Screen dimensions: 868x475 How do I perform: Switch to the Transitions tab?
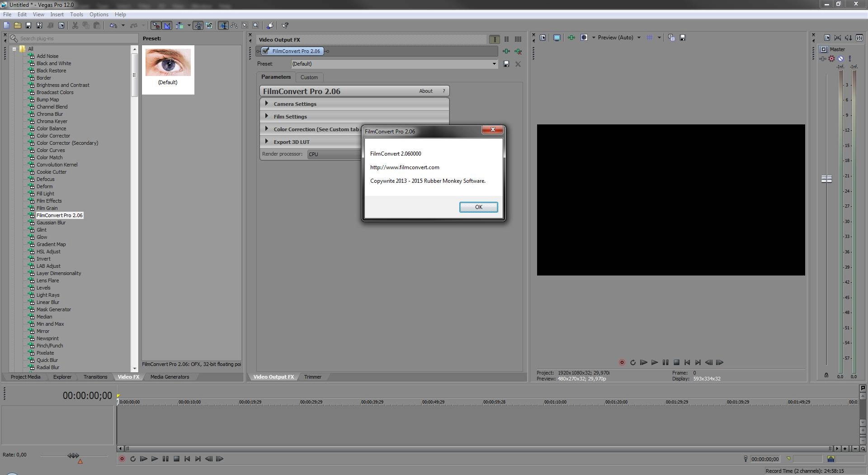[x=95, y=377]
